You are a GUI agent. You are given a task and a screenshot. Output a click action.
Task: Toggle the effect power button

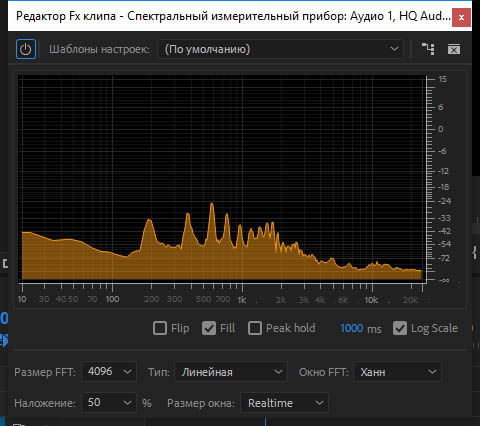(x=26, y=49)
